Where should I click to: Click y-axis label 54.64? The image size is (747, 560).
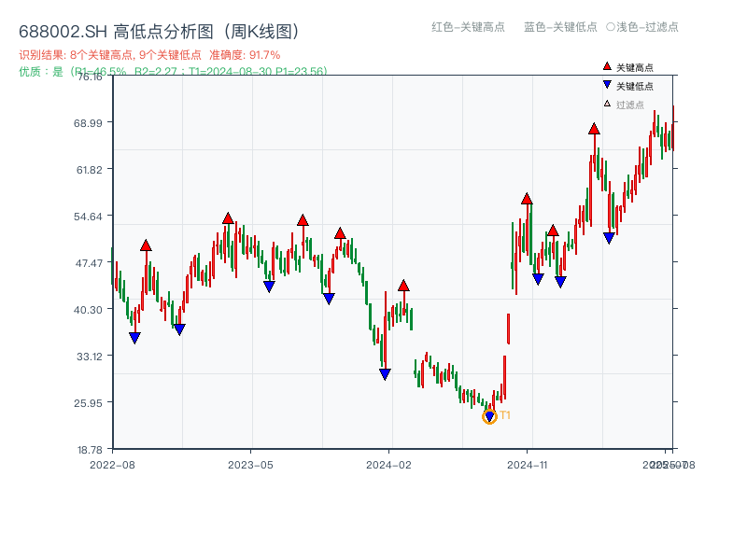[x=88, y=217]
